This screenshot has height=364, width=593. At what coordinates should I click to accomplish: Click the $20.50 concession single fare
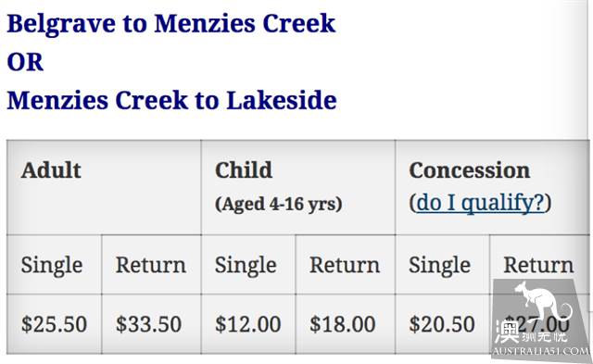click(x=442, y=324)
